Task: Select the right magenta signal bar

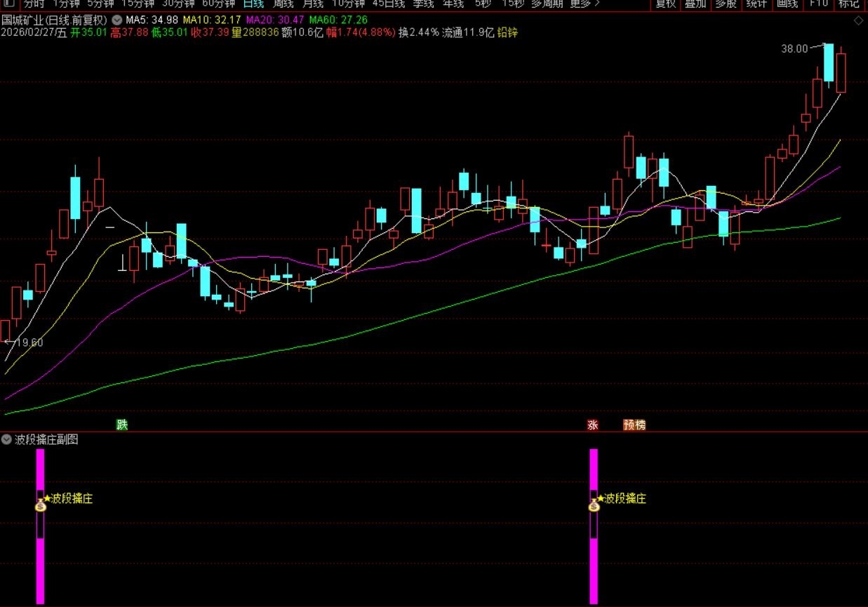Action: (x=594, y=526)
